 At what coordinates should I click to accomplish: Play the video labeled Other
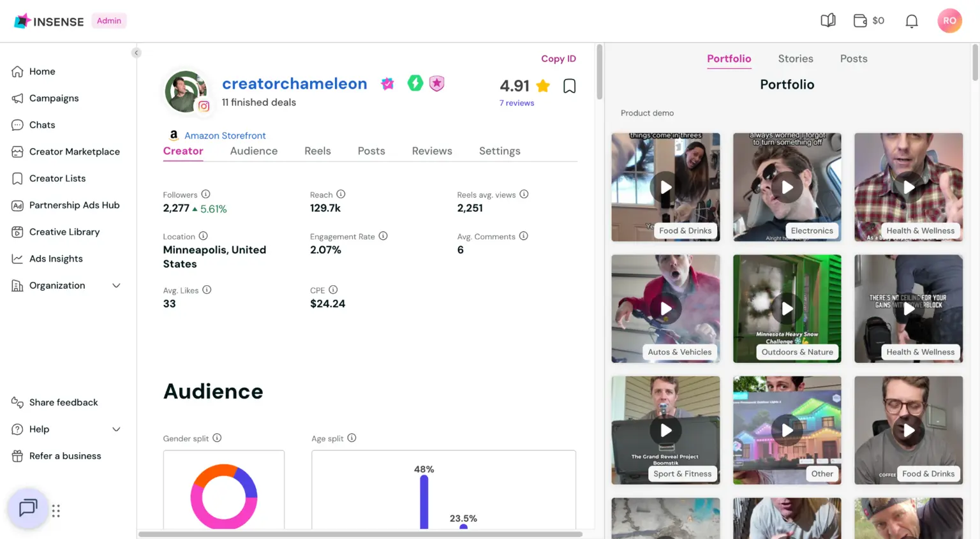click(787, 431)
